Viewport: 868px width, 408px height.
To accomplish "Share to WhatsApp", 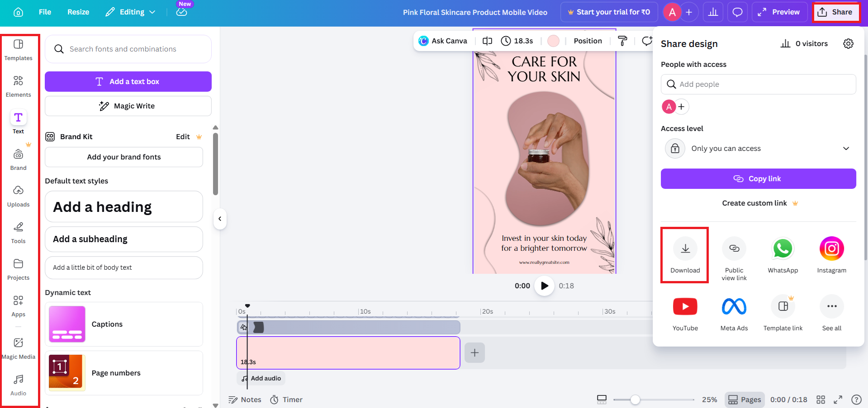I will [783, 255].
